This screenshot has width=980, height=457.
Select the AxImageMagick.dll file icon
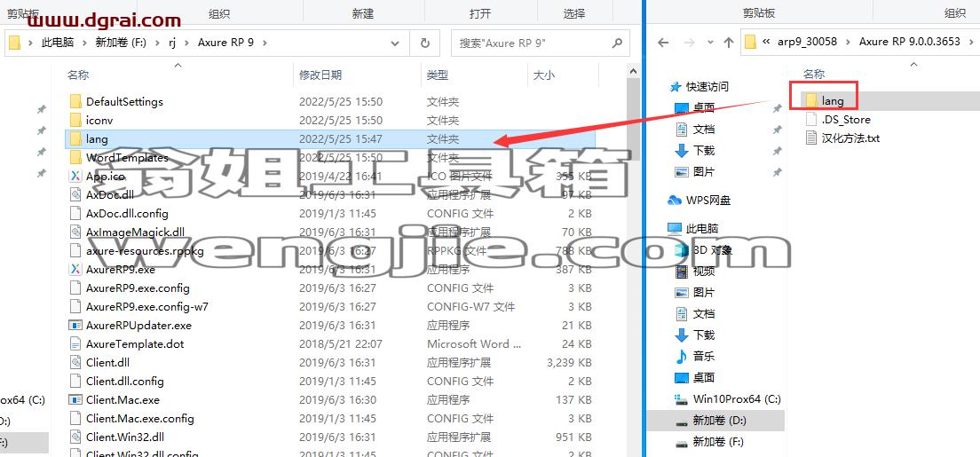75,232
